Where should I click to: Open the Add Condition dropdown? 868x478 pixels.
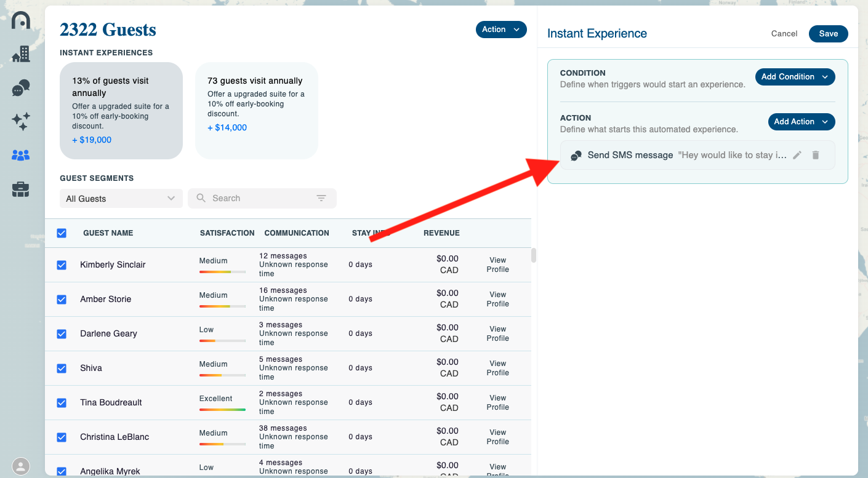click(x=795, y=77)
